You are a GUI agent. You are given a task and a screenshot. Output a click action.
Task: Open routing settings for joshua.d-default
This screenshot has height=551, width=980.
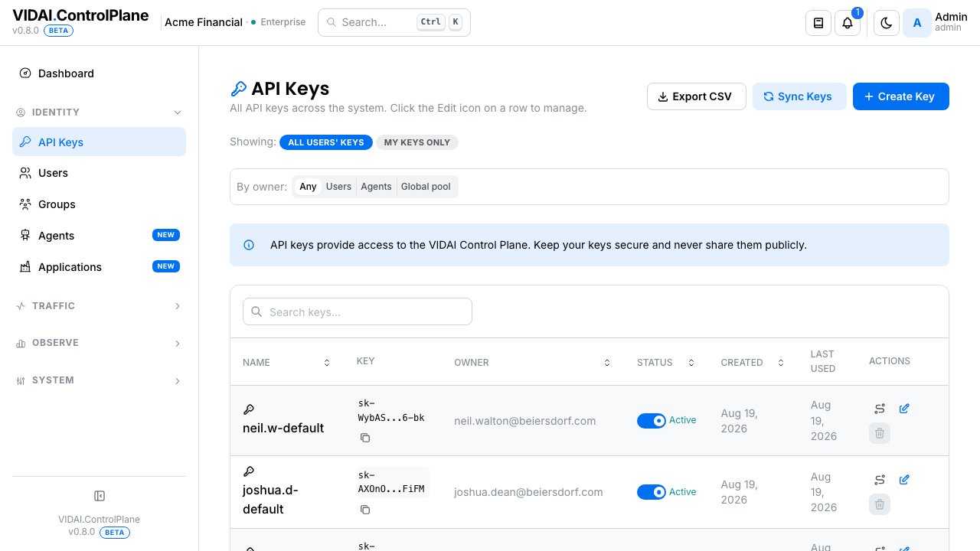880,480
